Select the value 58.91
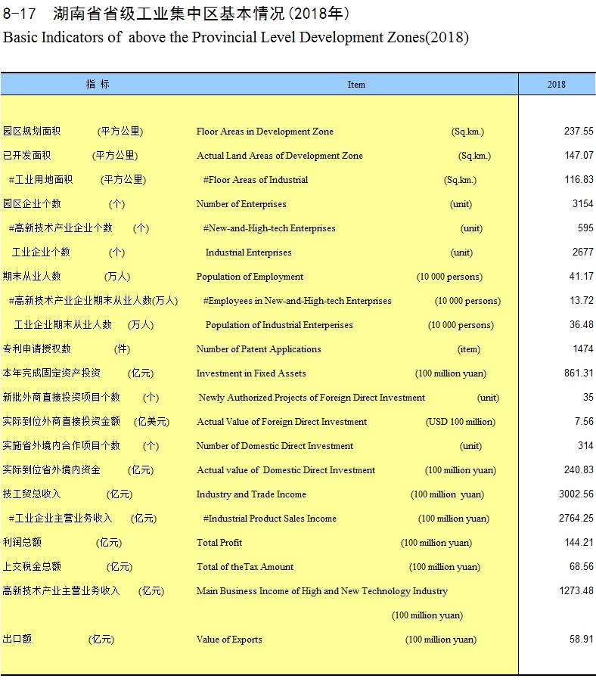 (x=582, y=640)
